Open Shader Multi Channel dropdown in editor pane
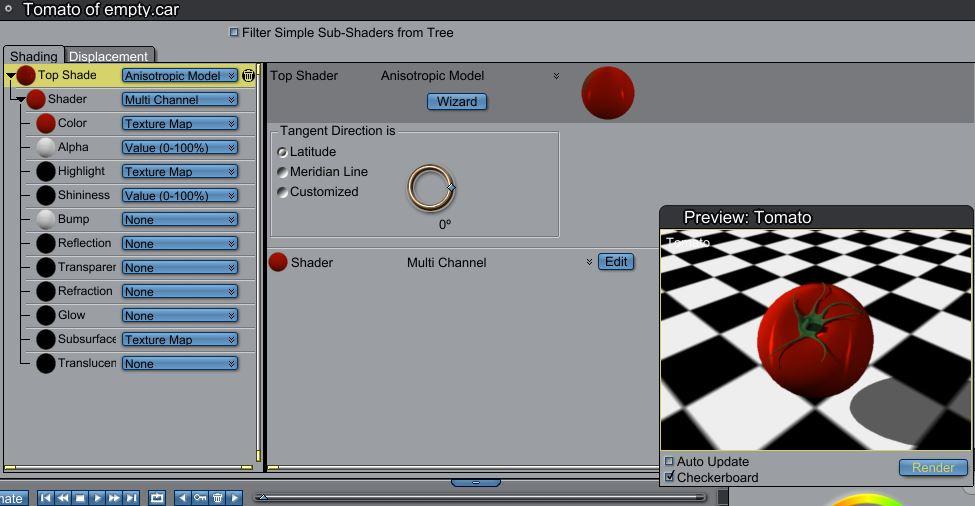Viewport: 975px width, 506px height. pos(589,262)
